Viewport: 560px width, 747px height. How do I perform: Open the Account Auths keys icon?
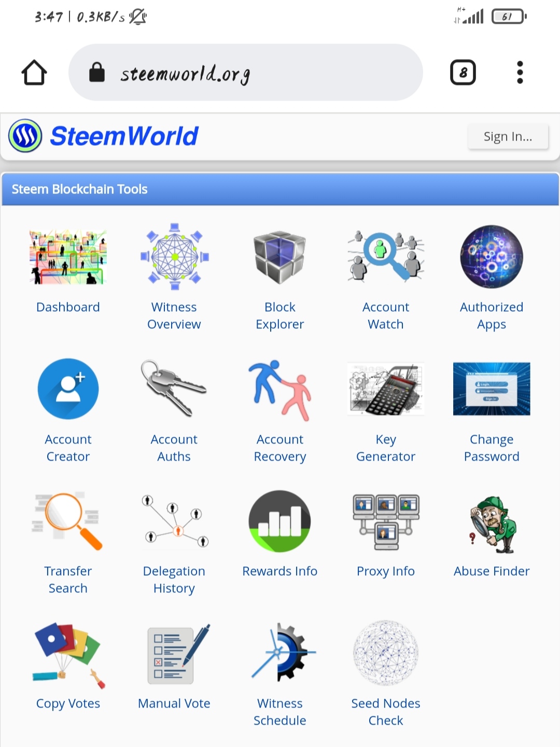pos(174,389)
